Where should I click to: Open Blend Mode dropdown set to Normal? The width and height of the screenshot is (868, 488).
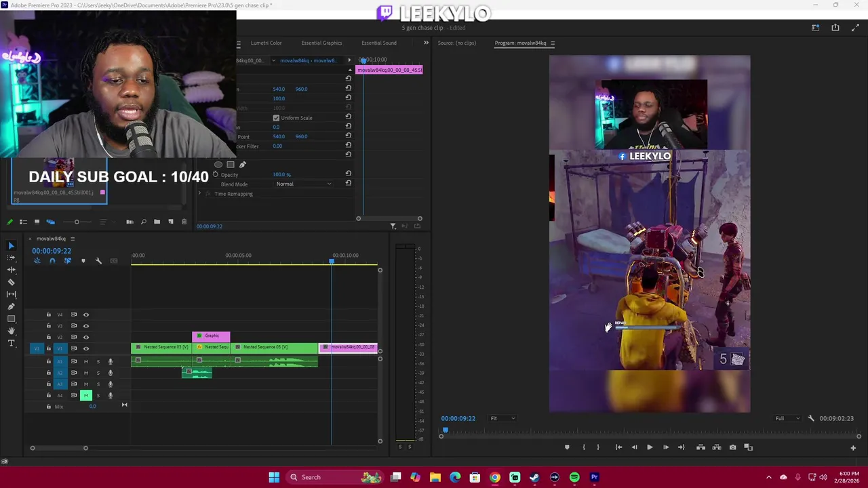304,184
